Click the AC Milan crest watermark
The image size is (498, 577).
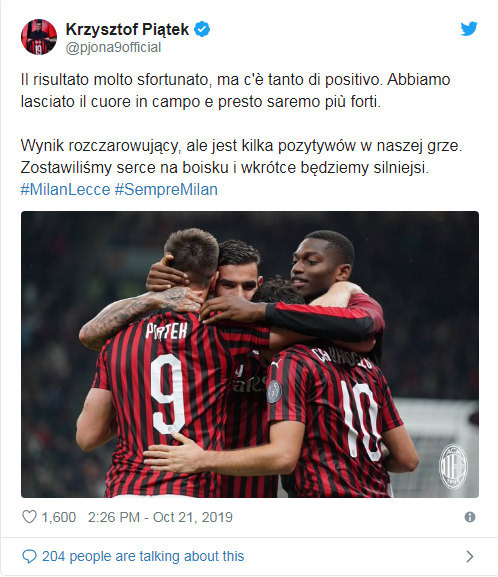click(453, 467)
